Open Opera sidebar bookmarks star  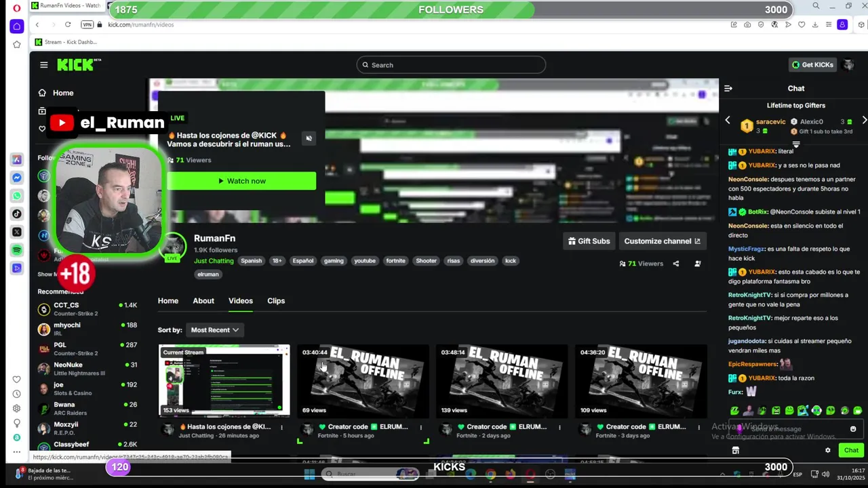click(17, 45)
